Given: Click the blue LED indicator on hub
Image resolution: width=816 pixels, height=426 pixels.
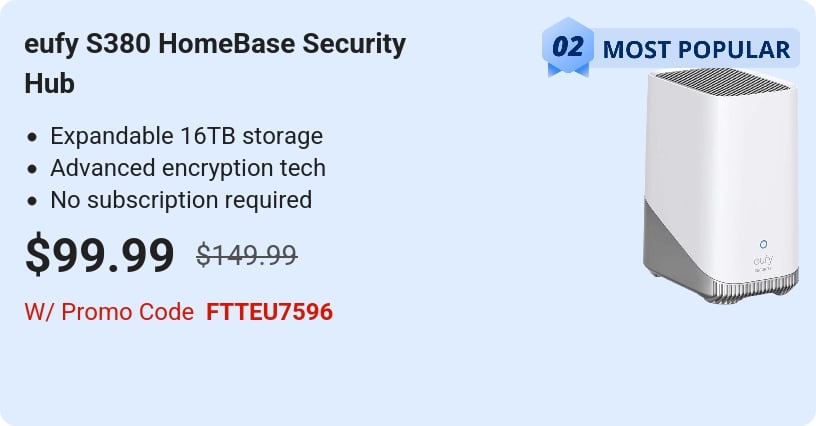Looking at the screenshot, I should click(x=763, y=244).
